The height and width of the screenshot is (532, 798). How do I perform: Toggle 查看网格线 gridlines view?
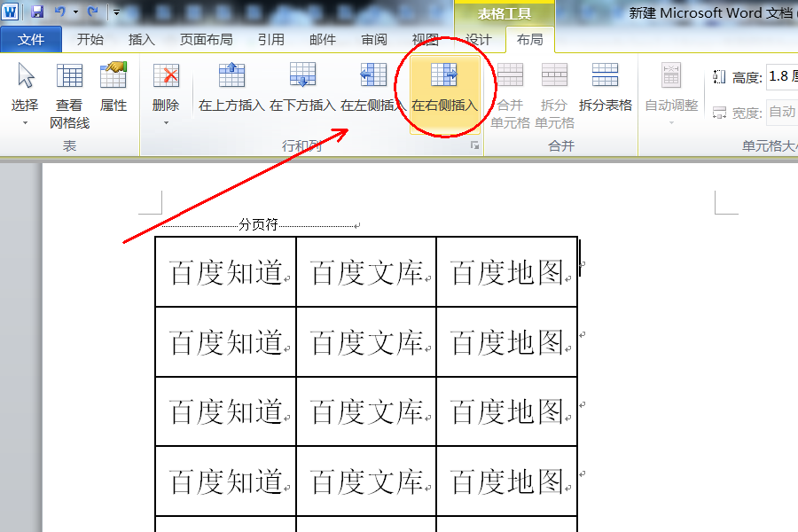[69, 96]
